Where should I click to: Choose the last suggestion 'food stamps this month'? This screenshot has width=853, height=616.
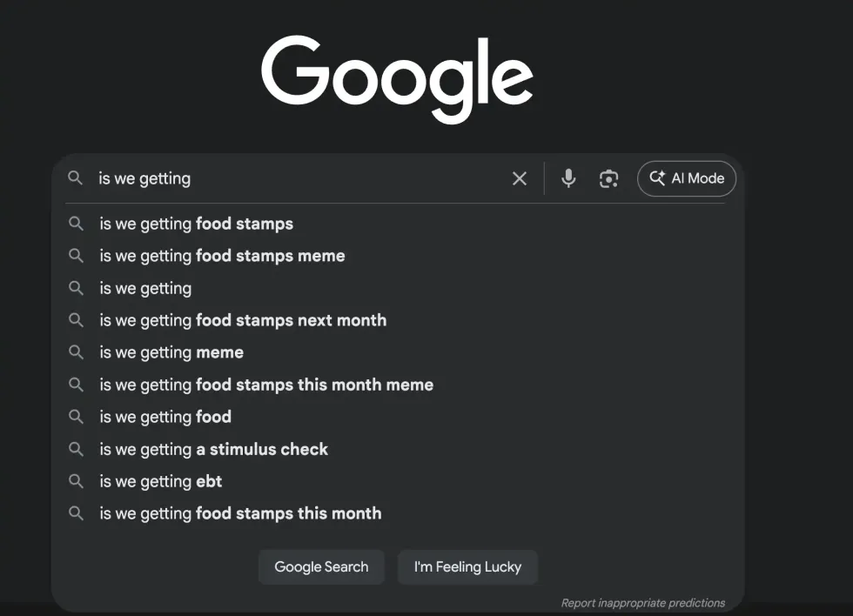240,513
